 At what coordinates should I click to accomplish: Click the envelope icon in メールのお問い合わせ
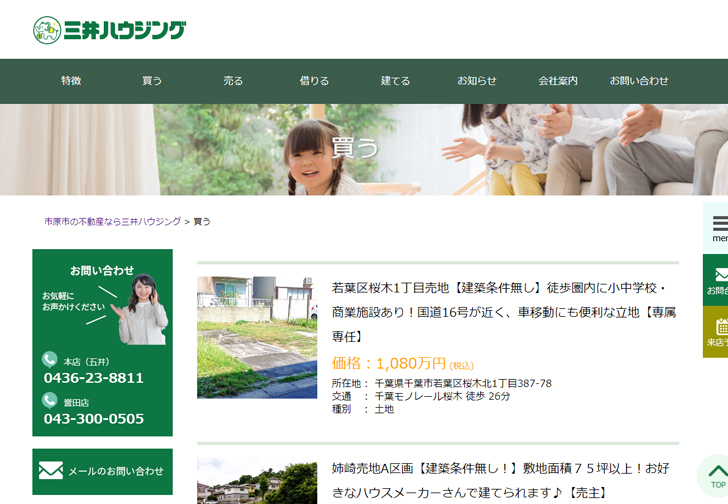click(51, 471)
